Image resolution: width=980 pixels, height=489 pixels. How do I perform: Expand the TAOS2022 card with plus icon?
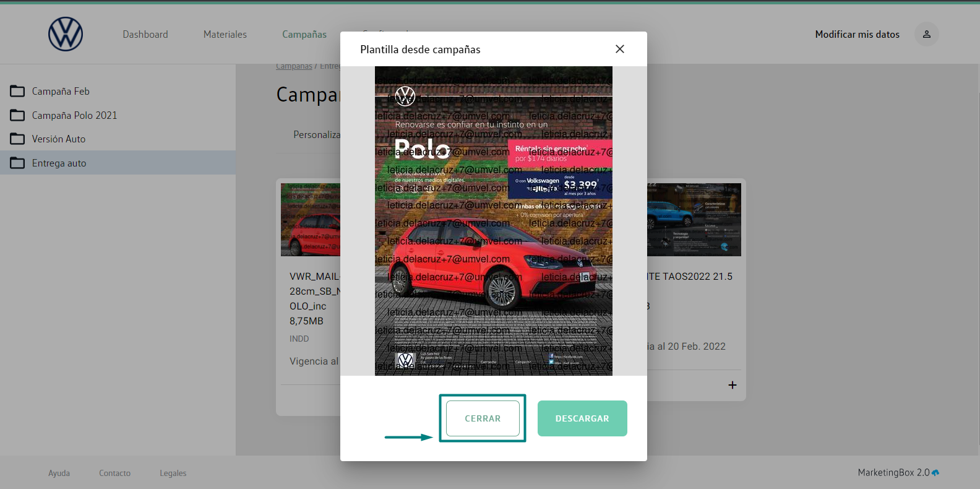[733, 385]
